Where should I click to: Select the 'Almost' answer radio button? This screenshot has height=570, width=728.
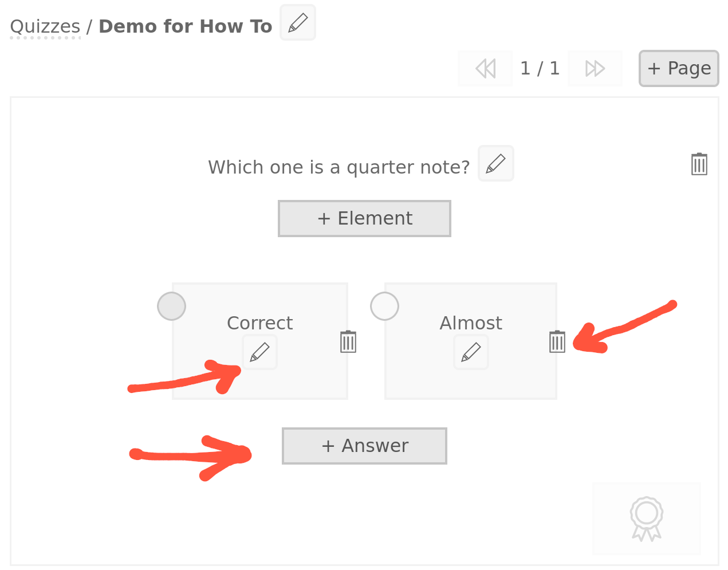click(x=384, y=306)
